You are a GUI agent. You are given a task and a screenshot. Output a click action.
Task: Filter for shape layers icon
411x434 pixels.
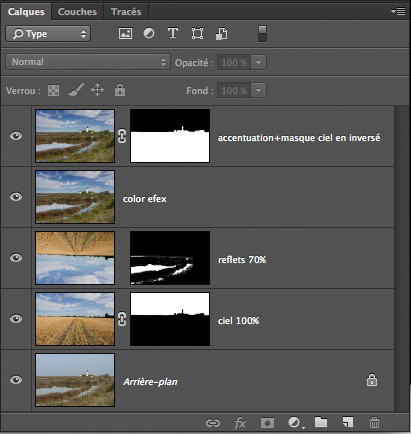197,34
